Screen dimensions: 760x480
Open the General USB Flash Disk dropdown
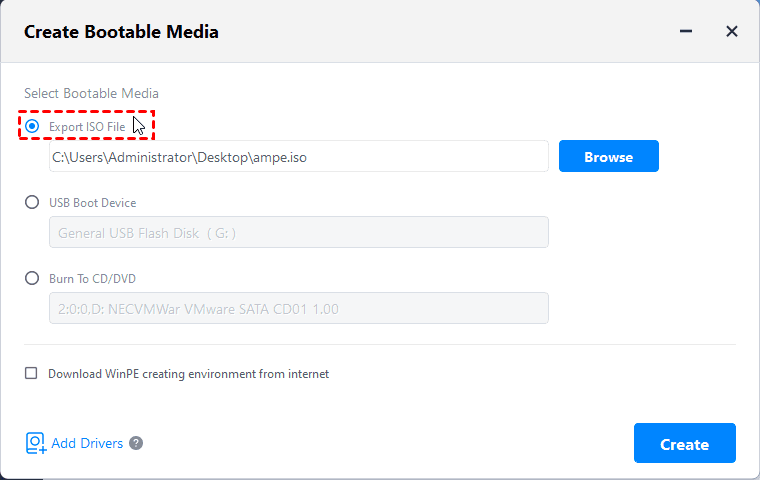point(298,233)
